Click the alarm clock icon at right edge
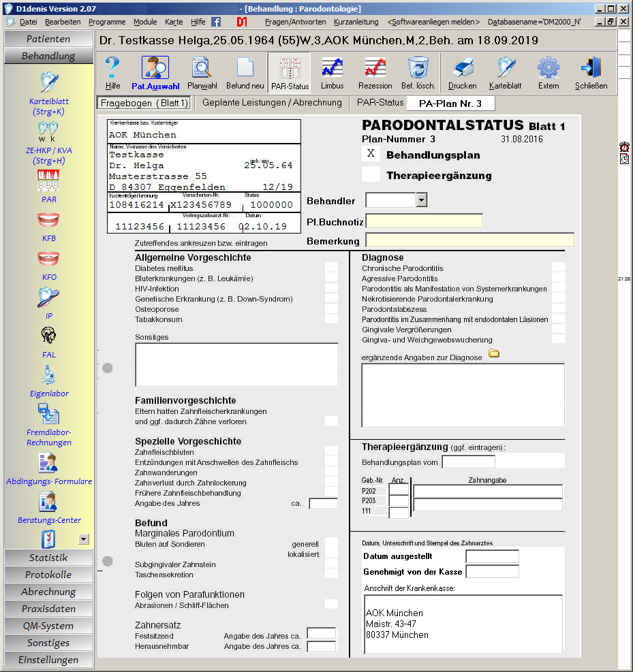Viewport: 633px width, 672px height. tap(624, 147)
